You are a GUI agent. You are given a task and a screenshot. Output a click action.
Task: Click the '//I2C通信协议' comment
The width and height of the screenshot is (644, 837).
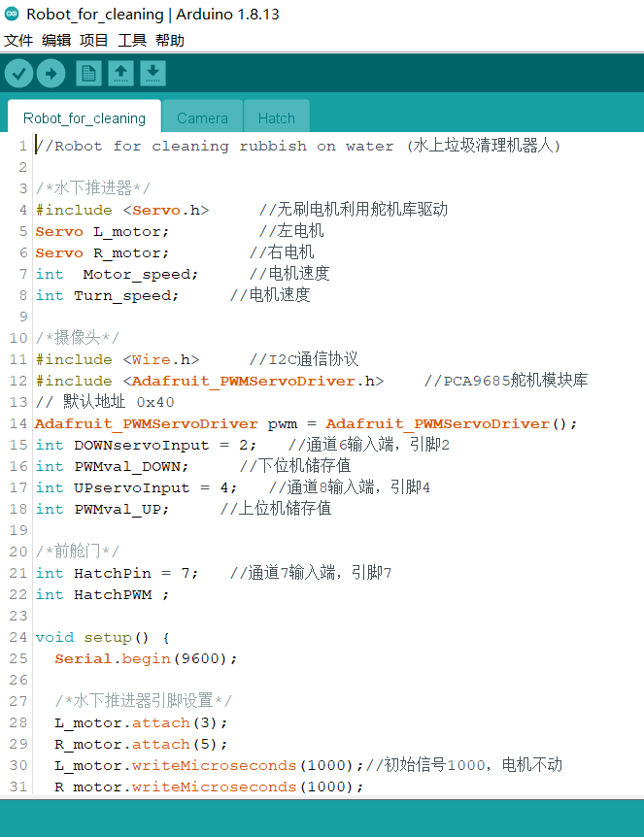(304, 359)
